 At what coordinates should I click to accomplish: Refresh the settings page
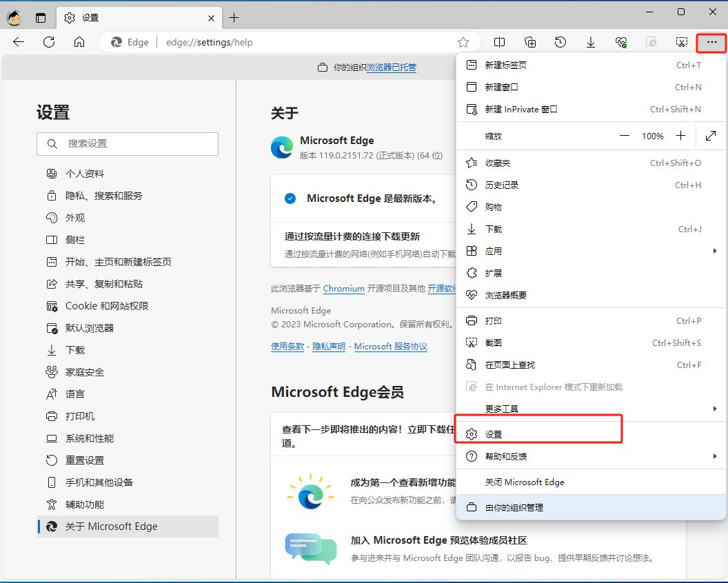pyautogui.click(x=48, y=41)
